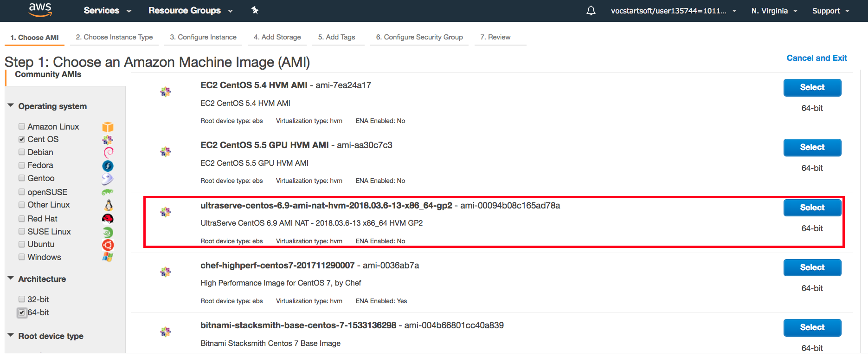Click the openSUSE chameleon icon
The height and width of the screenshot is (358, 868).
(108, 192)
